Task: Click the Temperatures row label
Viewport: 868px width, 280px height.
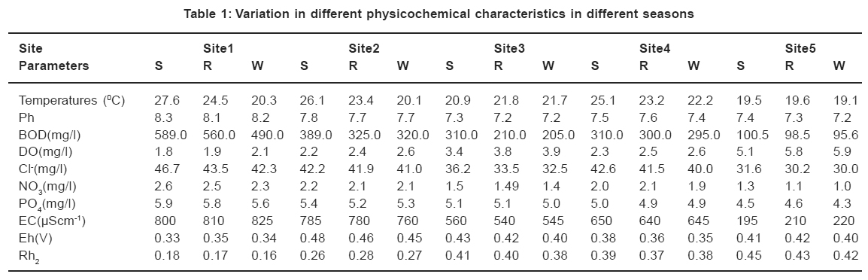Action: coord(72,100)
